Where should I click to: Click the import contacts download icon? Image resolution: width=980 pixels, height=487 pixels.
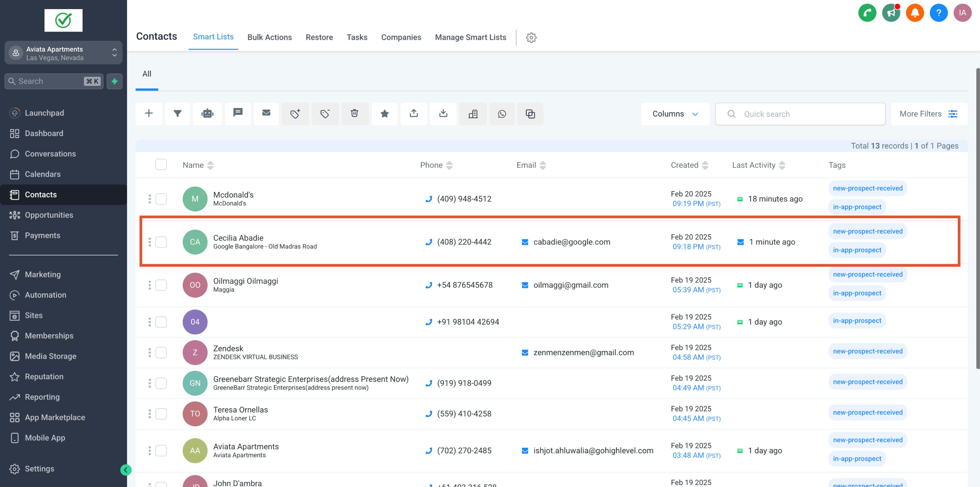[443, 114]
